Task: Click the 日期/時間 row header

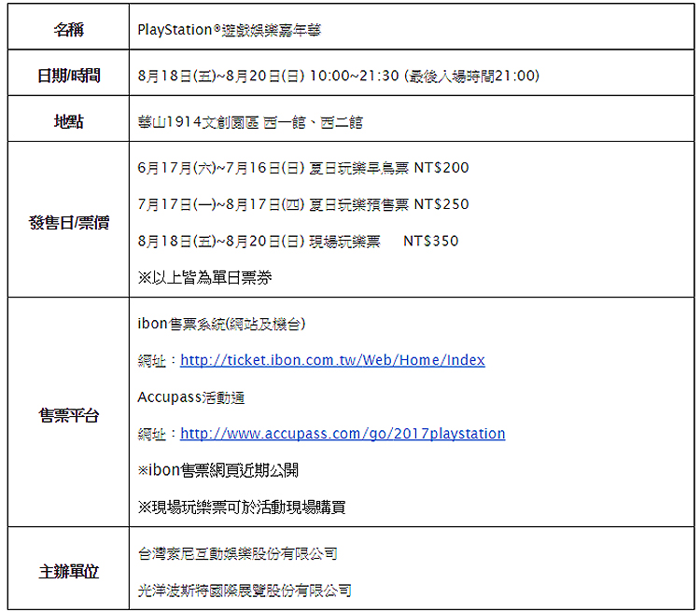Action: tap(68, 76)
